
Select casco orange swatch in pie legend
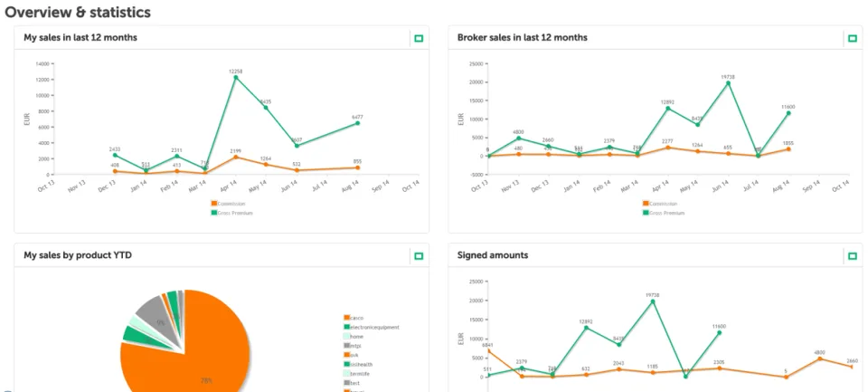click(x=346, y=318)
